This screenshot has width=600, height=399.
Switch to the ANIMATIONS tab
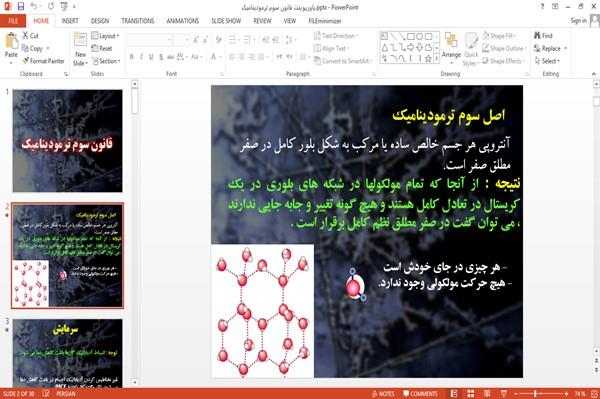pyautogui.click(x=183, y=21)
